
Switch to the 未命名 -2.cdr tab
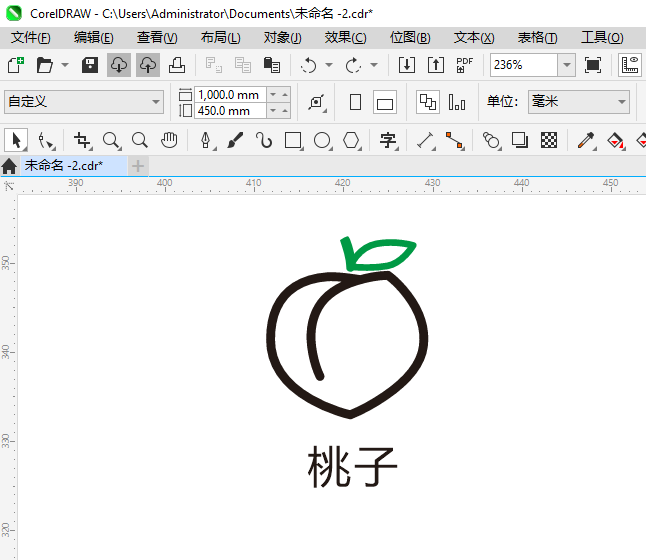point(74,166)
